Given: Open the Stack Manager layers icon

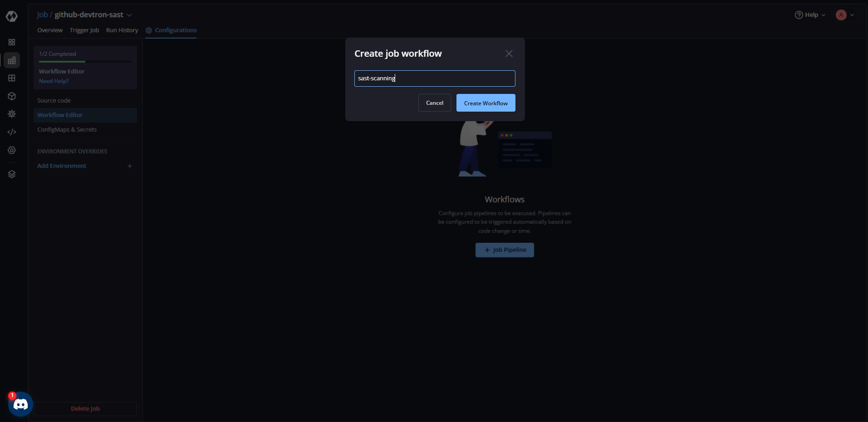Looking at the screenshot, I should click(12, 174).
